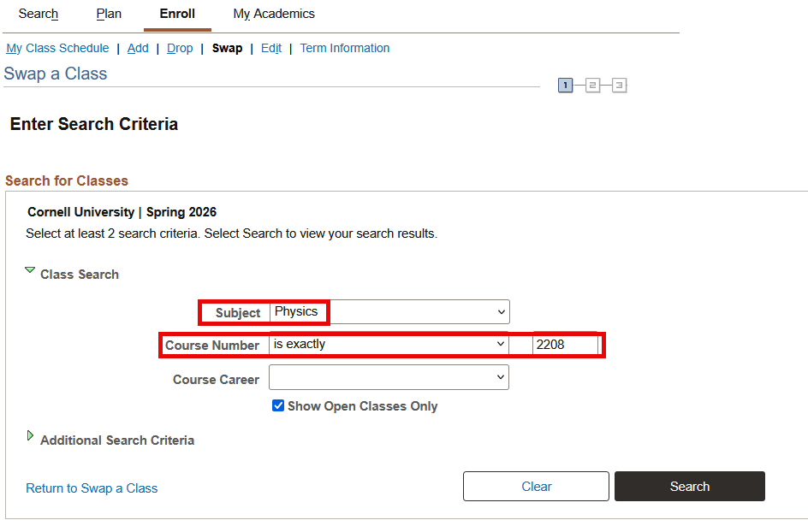Uncheck Show Open Classes Only
Viewport: 808px width, 532px height.
(x=278, y=406)
